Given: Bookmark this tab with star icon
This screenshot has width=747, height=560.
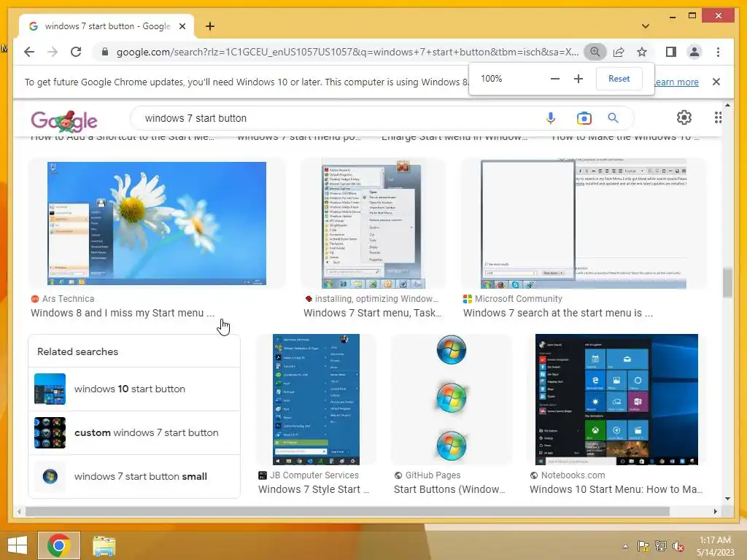Looking at the screenshot, I should 642,52.
